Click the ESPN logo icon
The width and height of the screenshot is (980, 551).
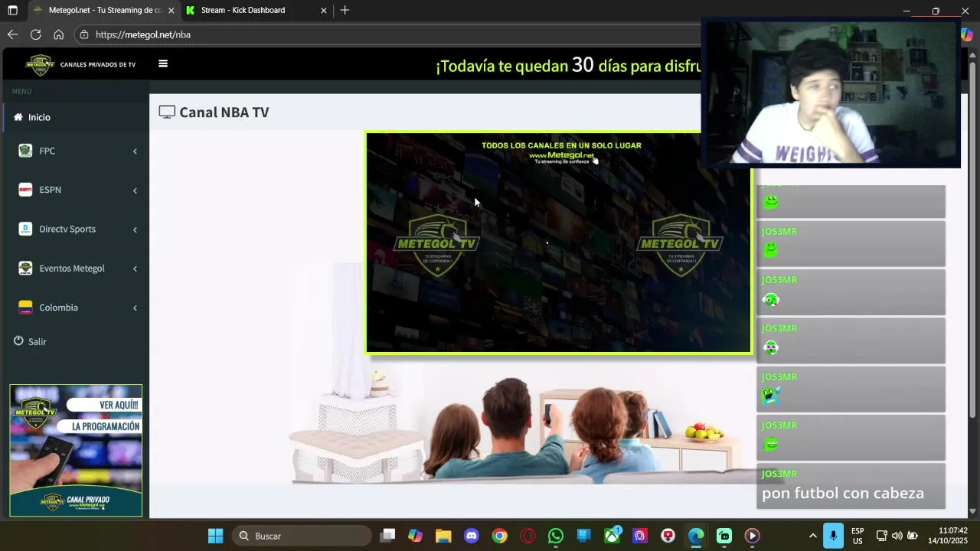point(25,190)
